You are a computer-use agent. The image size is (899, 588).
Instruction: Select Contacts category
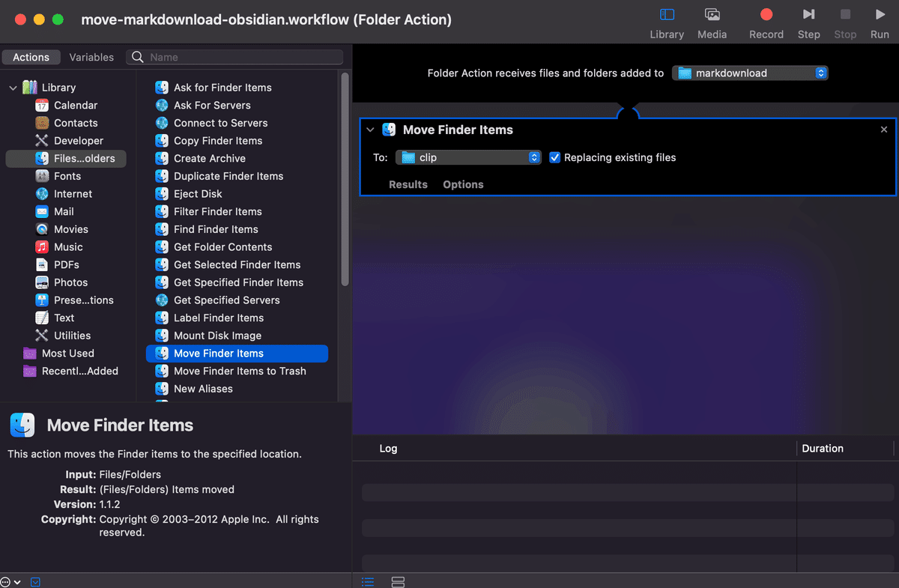(76, 123)
